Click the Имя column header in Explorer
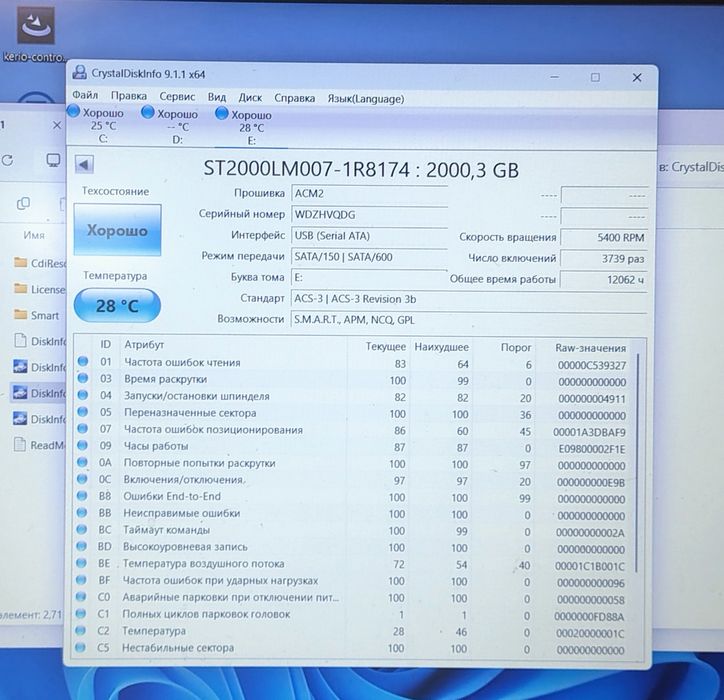 [x=34, y=235]
